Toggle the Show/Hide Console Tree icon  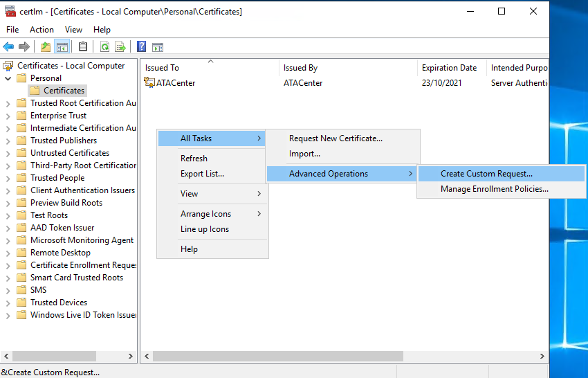pos(62,47)
